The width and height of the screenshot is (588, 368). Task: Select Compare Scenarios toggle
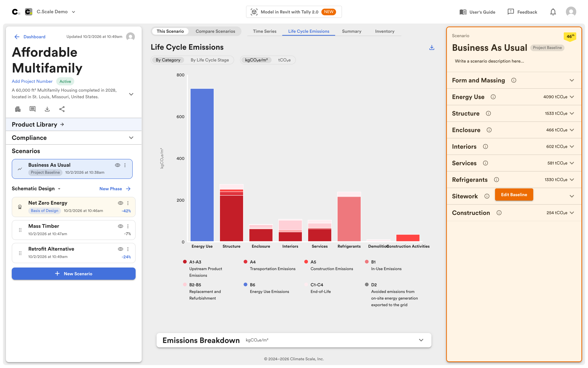click(x=215, y=31)
